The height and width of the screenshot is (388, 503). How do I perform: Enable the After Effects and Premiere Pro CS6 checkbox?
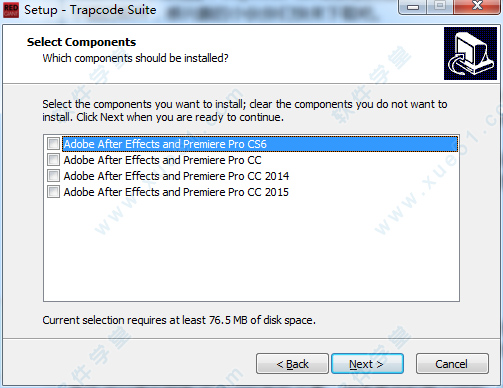(x=53, y=144)
